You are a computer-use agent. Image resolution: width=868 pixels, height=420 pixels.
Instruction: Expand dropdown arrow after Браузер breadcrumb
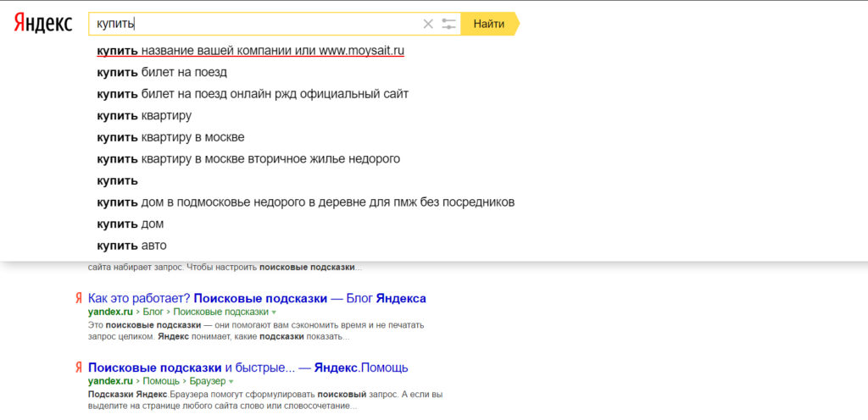(231, 382)
